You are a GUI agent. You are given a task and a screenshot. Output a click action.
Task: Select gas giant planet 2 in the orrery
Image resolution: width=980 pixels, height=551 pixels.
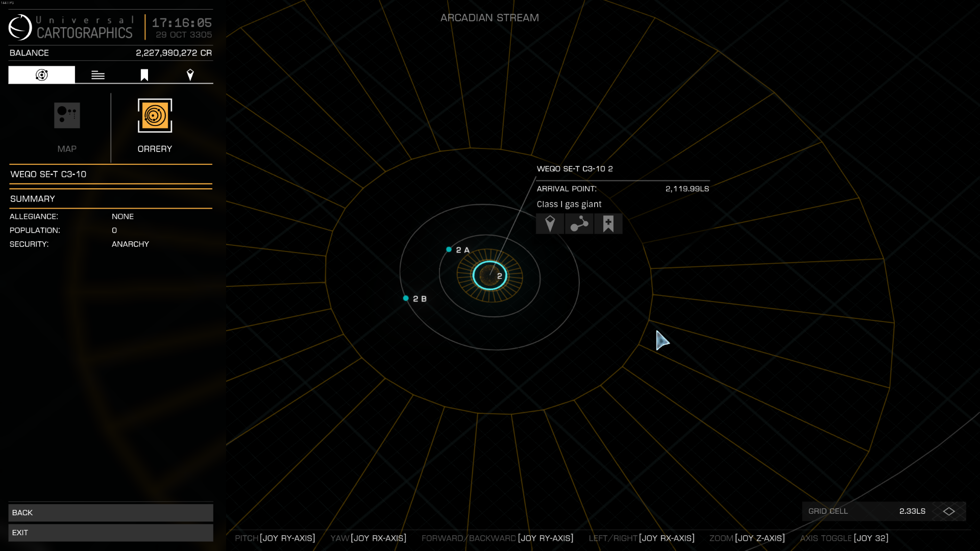pos(489,275)
